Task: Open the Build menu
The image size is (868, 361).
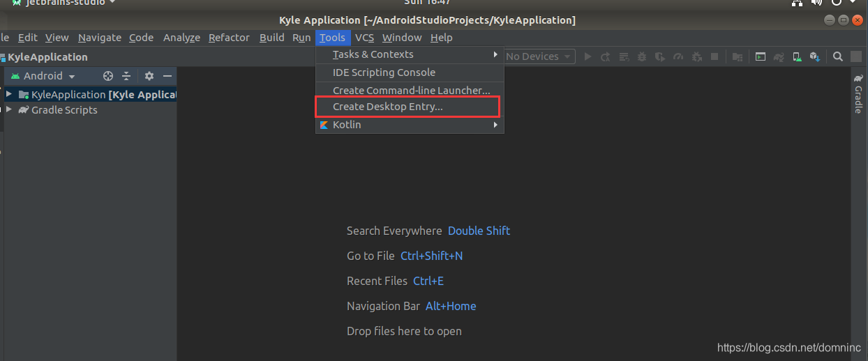Action: 271,38
